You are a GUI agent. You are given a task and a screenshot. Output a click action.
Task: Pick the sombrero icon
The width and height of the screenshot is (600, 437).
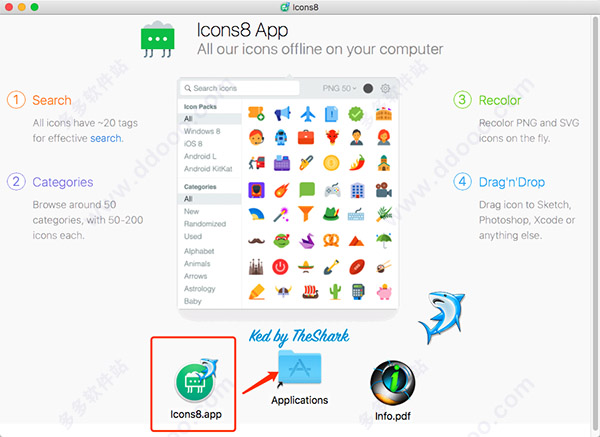coord(306,267)
